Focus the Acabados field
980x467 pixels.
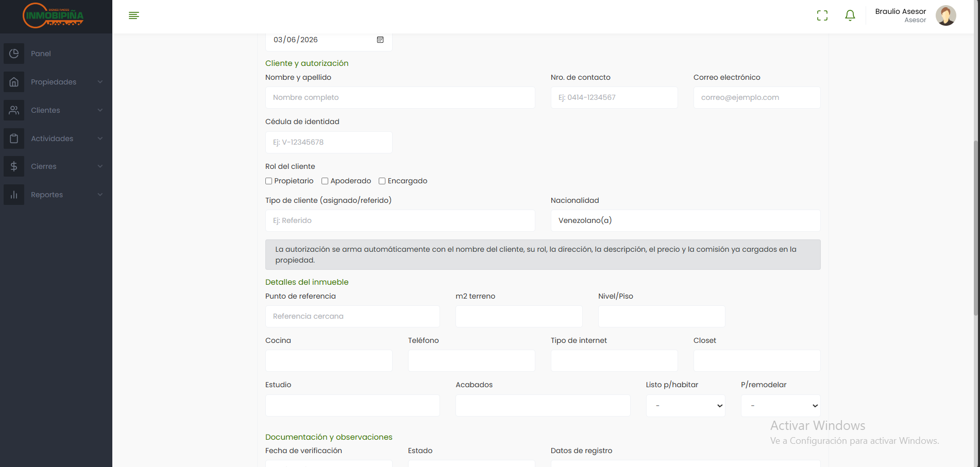click(x=543, y=406)
